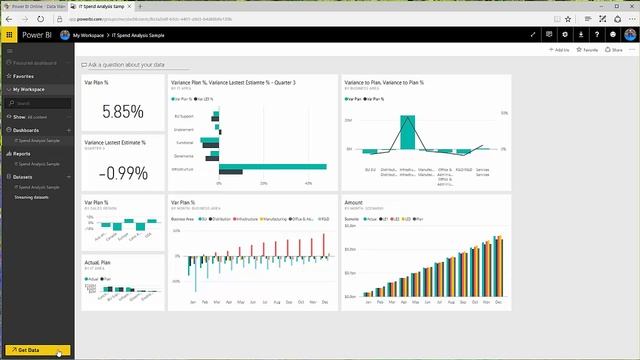Open the download menu icon in header

click(581, 35)
